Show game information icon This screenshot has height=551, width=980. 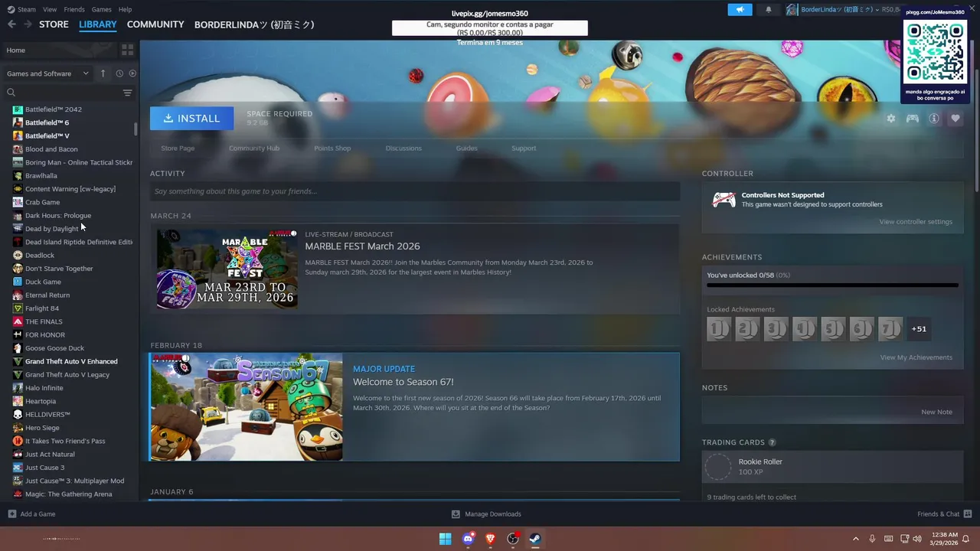coord(934,119)
